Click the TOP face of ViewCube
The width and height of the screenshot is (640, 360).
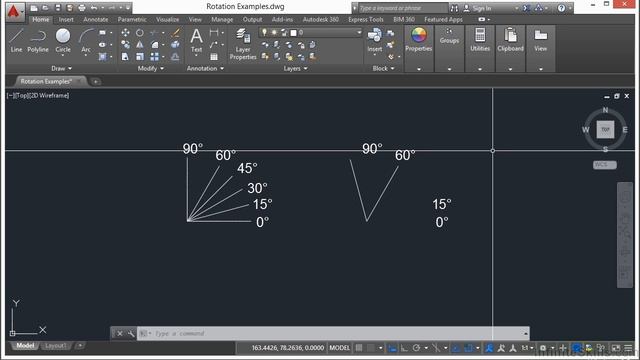[x=605, y=129]
